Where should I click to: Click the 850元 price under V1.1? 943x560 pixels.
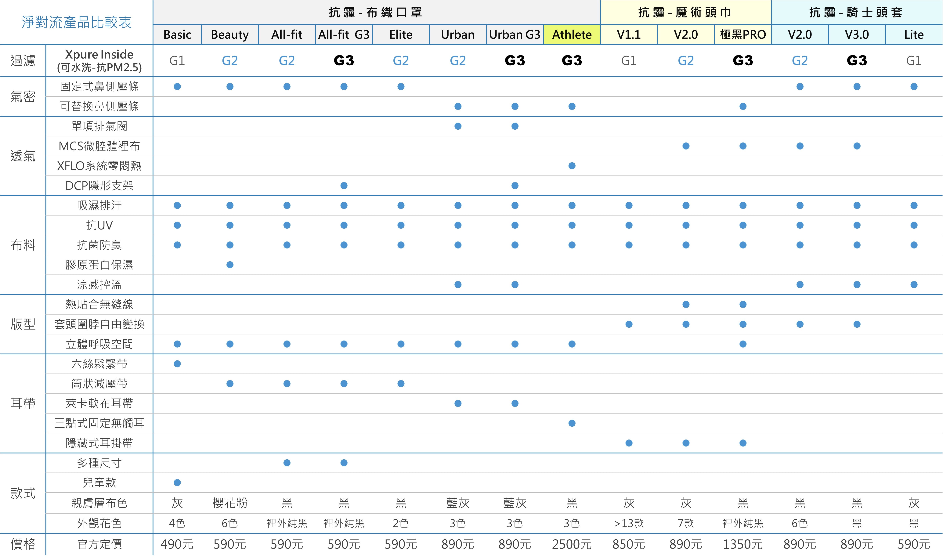[x=629, y=544]
